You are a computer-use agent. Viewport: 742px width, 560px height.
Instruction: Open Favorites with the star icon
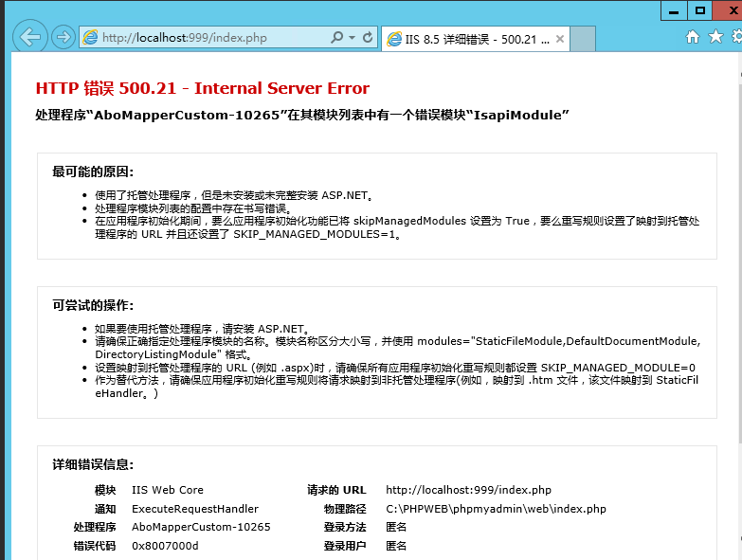point(716,36)
